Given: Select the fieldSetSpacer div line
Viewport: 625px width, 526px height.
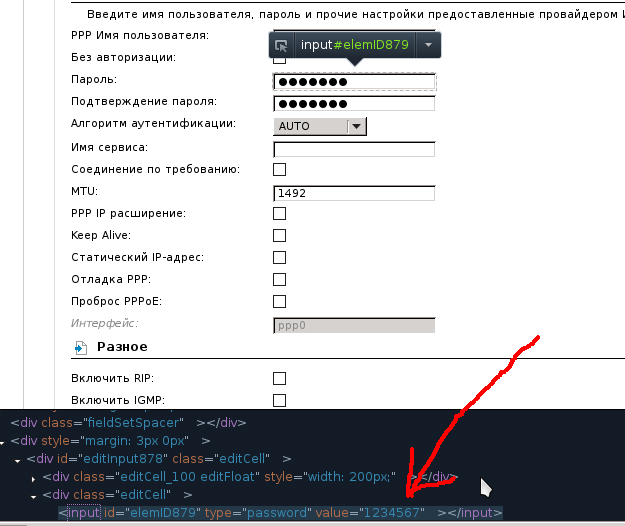Looking at the screenshot, I should point(128,422).
